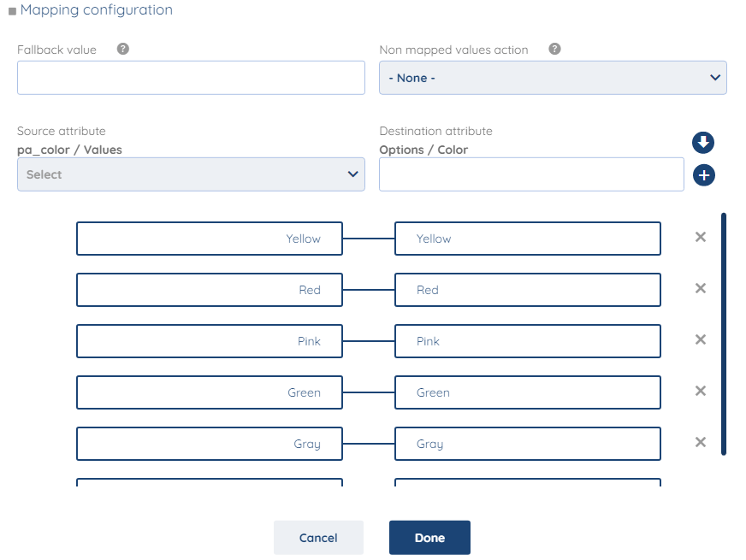The width and height of the screenshot is (746, 560).
Task: Open the Non mapped values action dropdown
Action: (553, 78)
